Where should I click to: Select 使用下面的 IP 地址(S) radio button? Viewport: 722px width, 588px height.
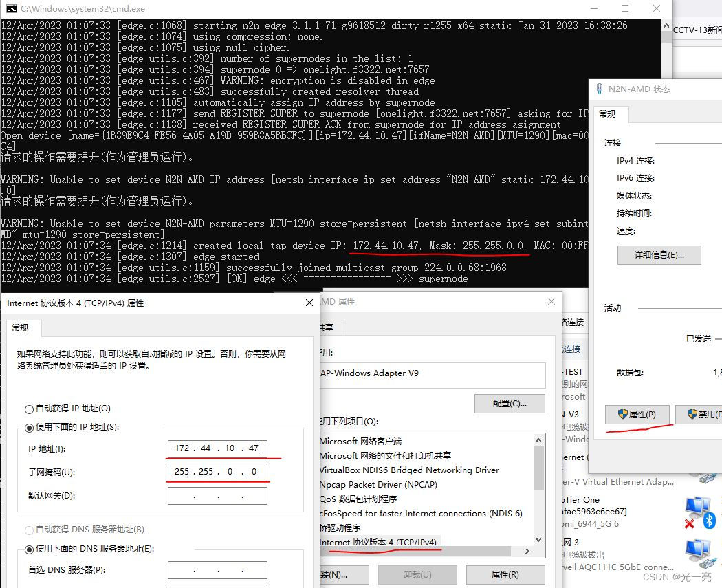[x=29, y=427]
